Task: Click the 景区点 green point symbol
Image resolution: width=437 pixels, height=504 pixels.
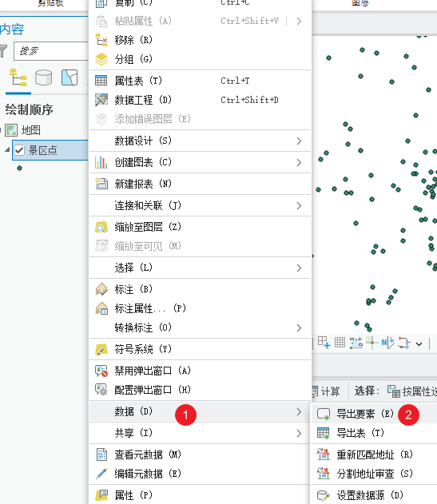Action: pyautogui.click(x=20, y=168)
